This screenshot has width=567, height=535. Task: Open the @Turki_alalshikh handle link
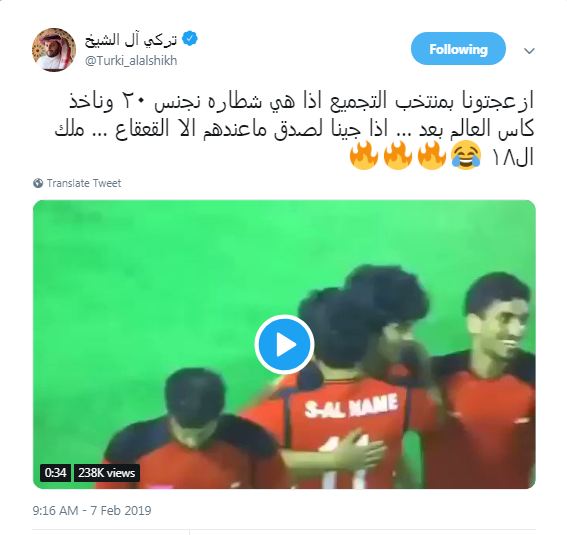pos(131,60)
